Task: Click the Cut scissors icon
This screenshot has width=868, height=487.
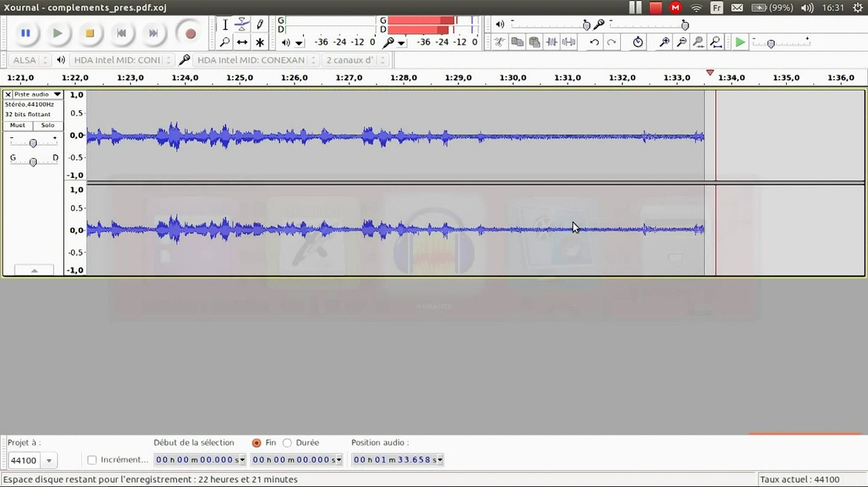Action: (x=500, y=42)
